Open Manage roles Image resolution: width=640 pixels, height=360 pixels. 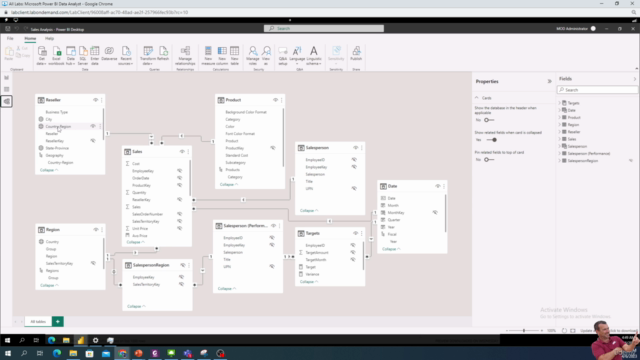point(253,56)
